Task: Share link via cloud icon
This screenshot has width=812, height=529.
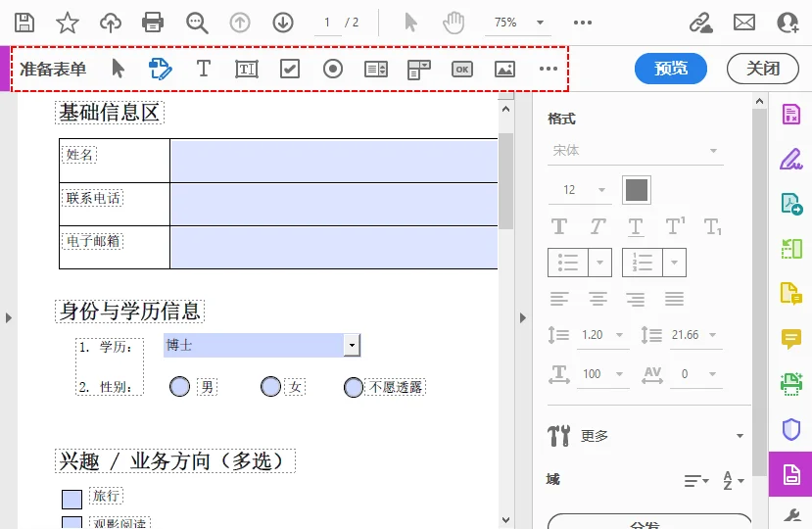Action: pyautogui.click(x=700, y=23)
